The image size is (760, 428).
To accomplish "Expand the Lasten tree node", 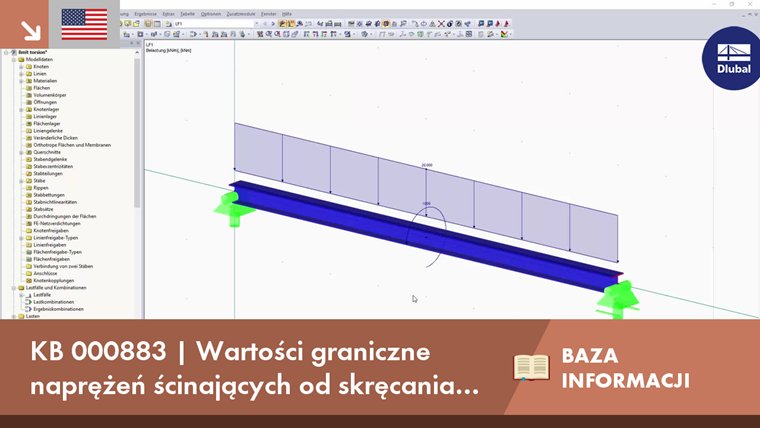I will (14, 316).
